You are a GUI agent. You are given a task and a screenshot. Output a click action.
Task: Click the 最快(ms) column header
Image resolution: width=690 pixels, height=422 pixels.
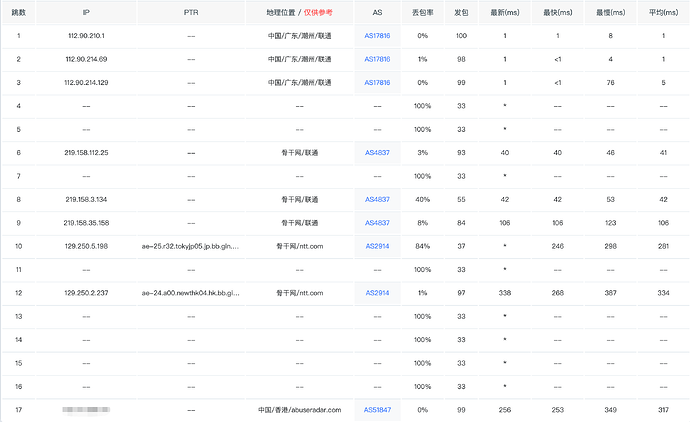point(558,12)
